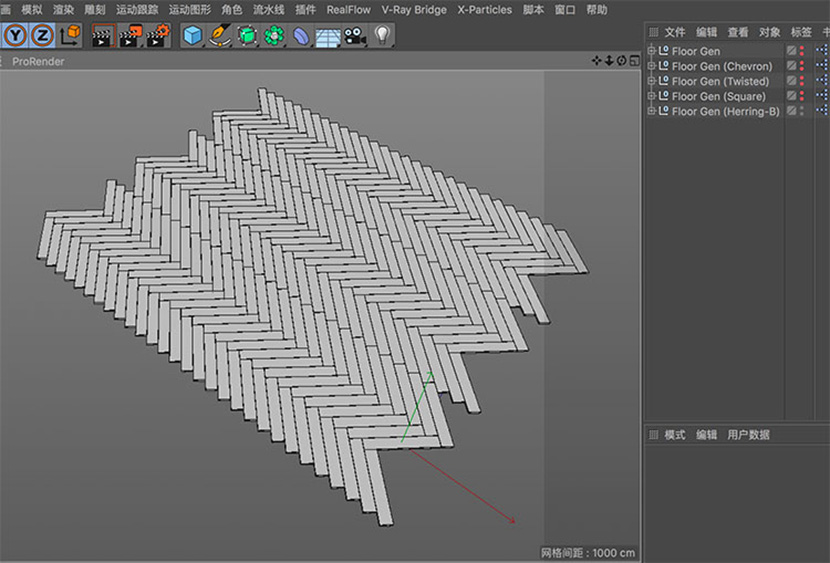This screenshot has width=830, height=563.
Task: Select the Spline Pen tool
Action: pyautogui.click(x=220, y=35)
